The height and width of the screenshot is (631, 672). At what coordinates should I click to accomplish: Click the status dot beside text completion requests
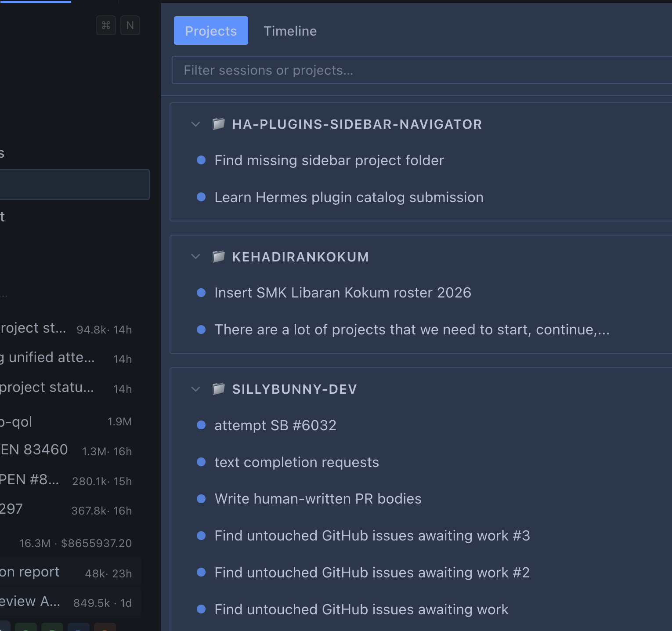[x=201, y=462]
